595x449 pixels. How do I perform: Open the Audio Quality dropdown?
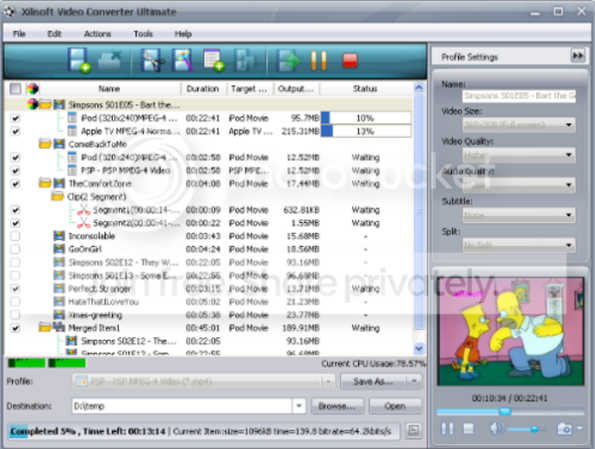(519, 185)
